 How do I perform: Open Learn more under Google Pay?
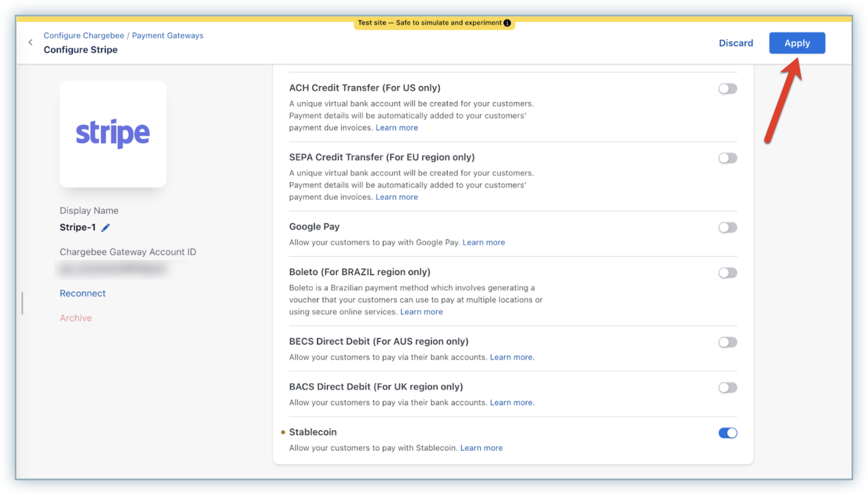coord(483,242)
